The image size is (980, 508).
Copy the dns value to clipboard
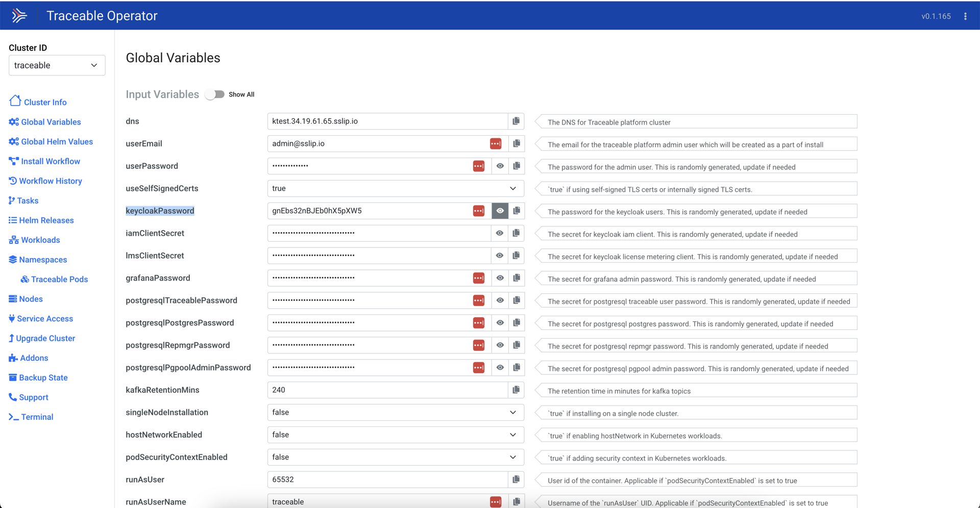(516, 121)
